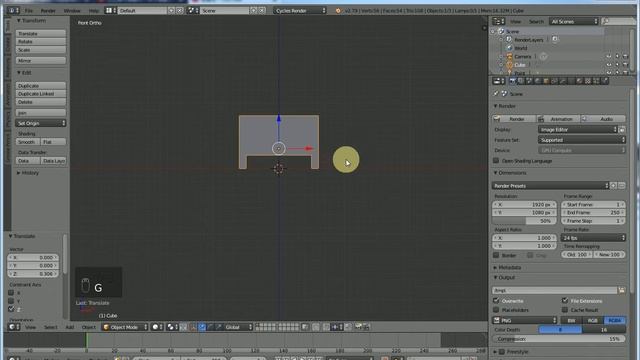Viewport: 640px width, 360px height.
Task: Toggle Cube renderability camera icon
Action: [x=625, y=64]
